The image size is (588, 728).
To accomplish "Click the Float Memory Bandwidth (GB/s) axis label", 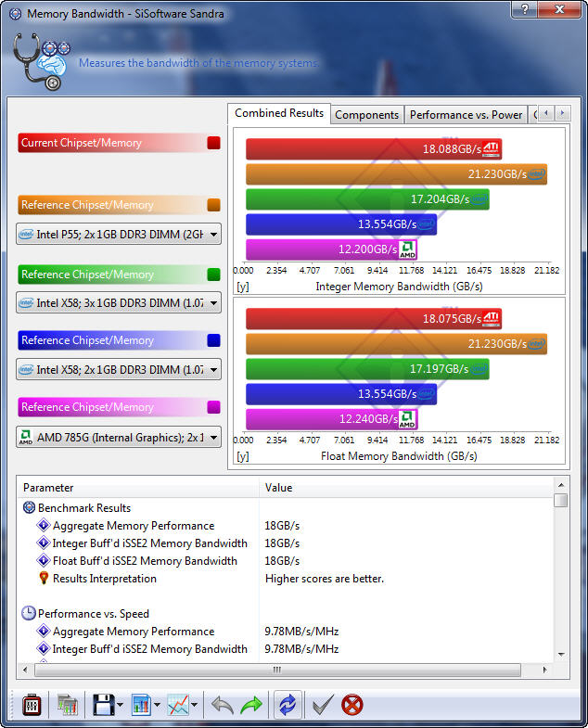I will tap(399, 456).
